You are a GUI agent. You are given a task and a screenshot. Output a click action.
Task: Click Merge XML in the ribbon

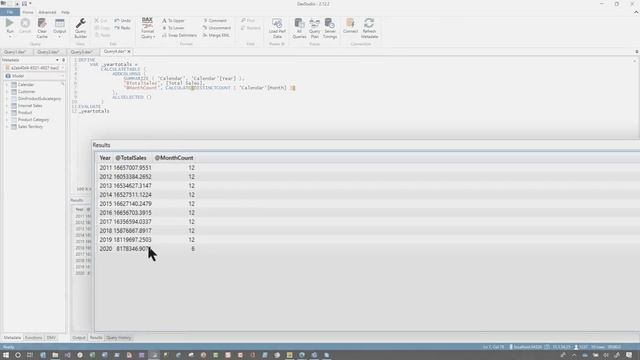point(216,35)
